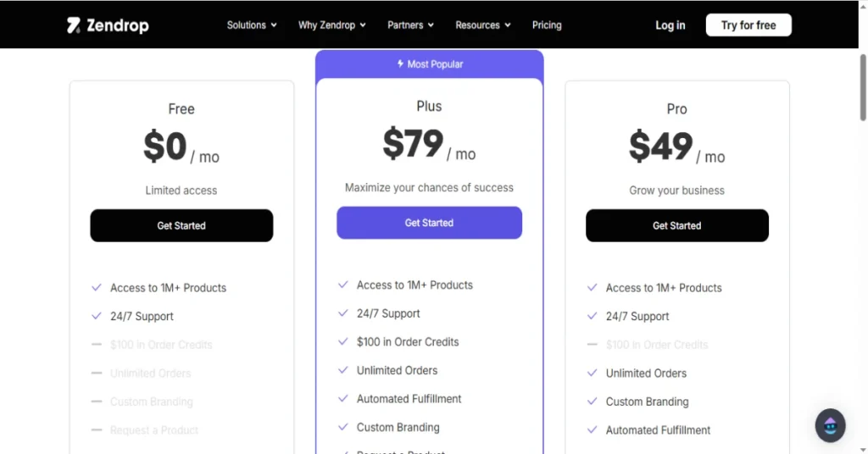Click the Log in link

(670, 25)
